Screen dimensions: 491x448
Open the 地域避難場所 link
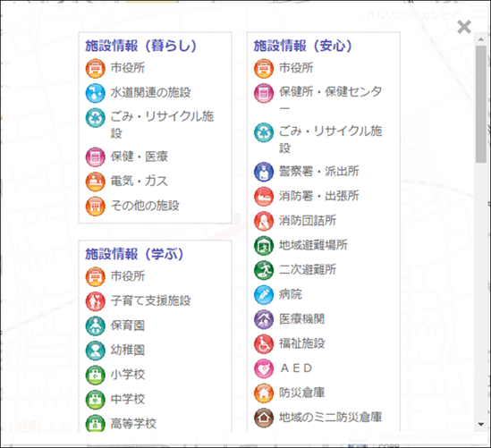[313, 245]
